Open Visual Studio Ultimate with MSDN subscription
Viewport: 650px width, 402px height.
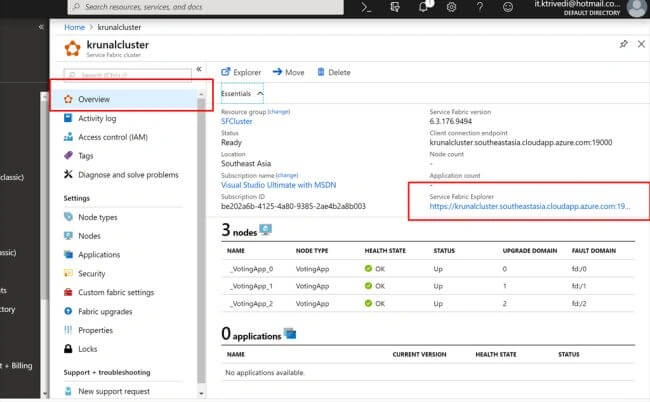278,185
